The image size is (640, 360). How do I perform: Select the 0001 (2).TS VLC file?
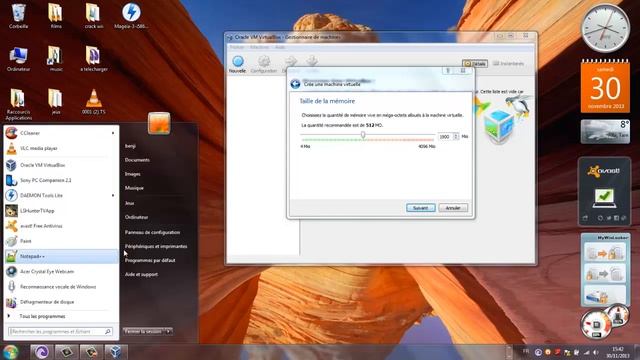pyautogui.click(x=93, y=102)
